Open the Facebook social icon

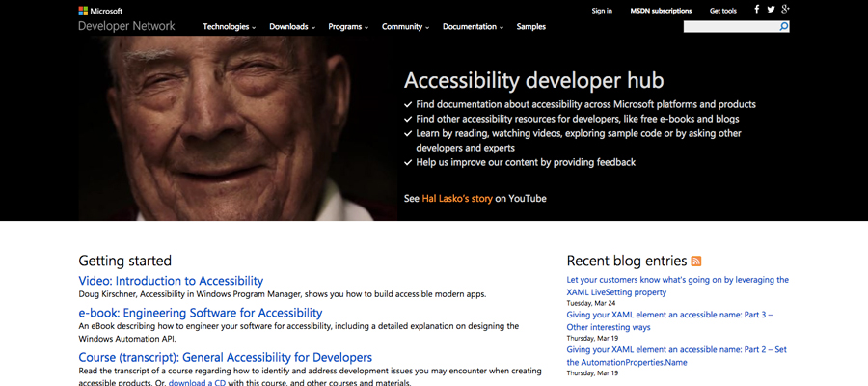pyautogui.click(x=757, y=9)
